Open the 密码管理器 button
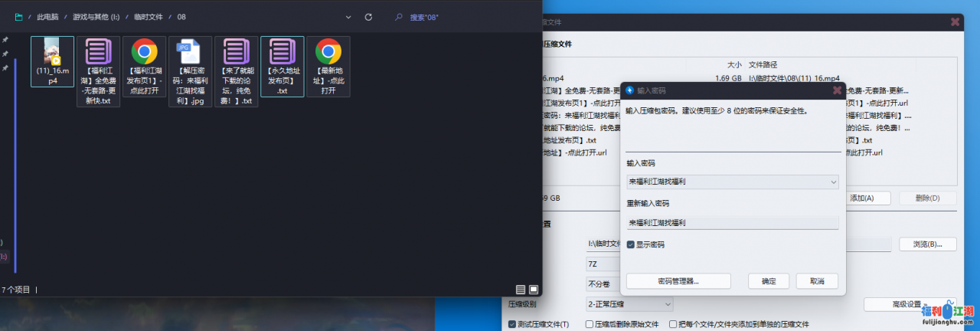This screenshot has height=331, width=980. [678, 281]
